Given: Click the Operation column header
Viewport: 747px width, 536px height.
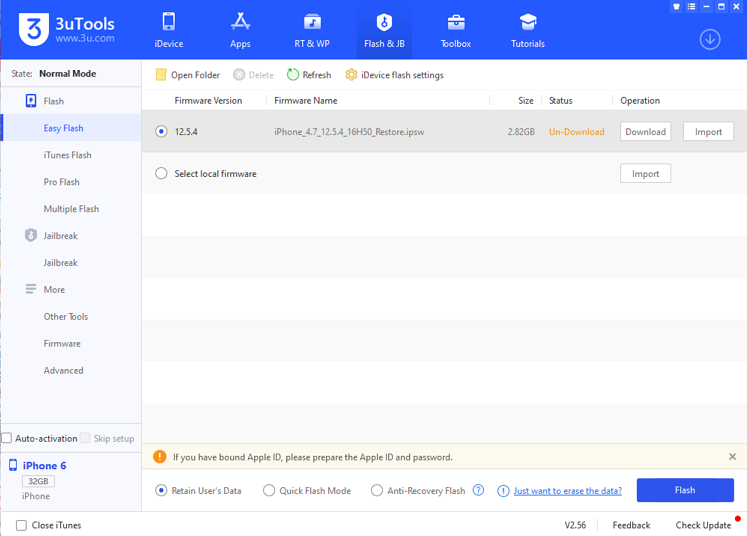Looking at the screenshot, I should (x=640, y=101).
